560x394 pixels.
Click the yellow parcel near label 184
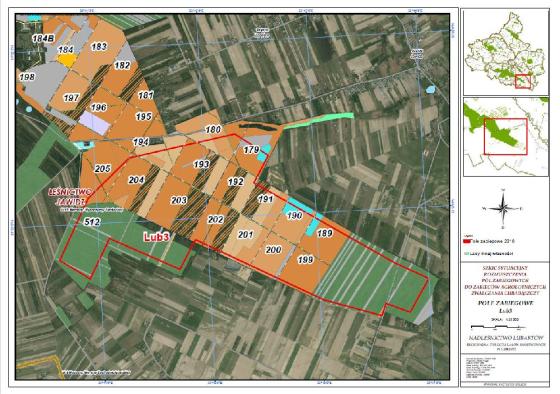66,60
